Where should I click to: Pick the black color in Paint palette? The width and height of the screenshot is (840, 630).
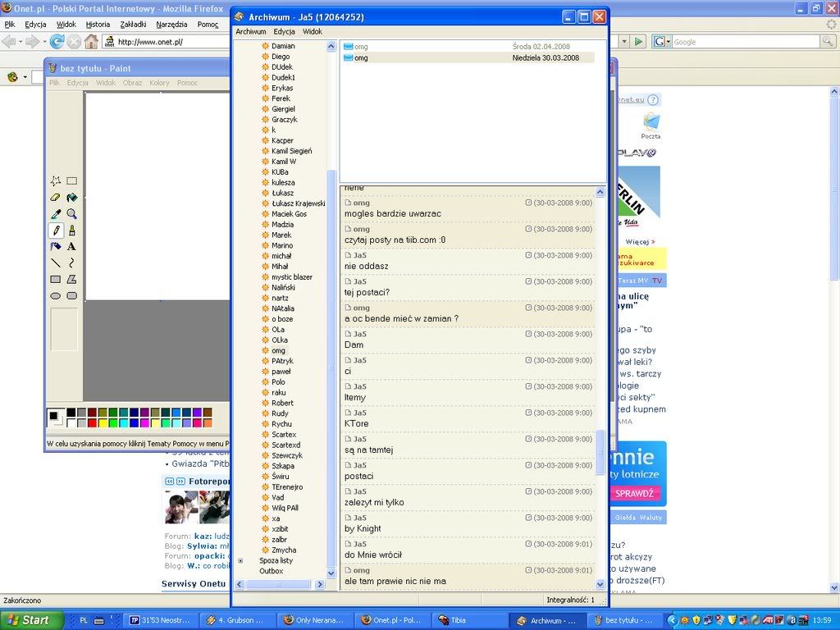tap(71, 413)
